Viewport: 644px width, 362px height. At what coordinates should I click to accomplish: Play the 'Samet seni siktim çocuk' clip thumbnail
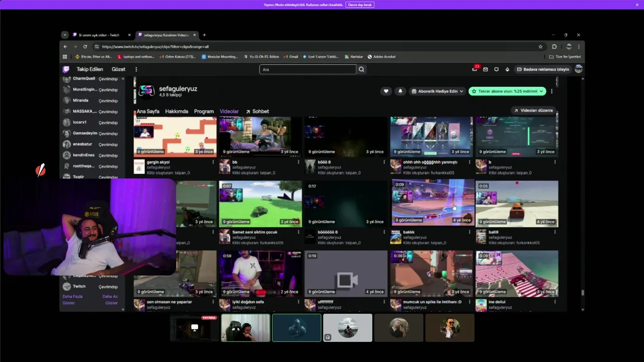(260, 204)
